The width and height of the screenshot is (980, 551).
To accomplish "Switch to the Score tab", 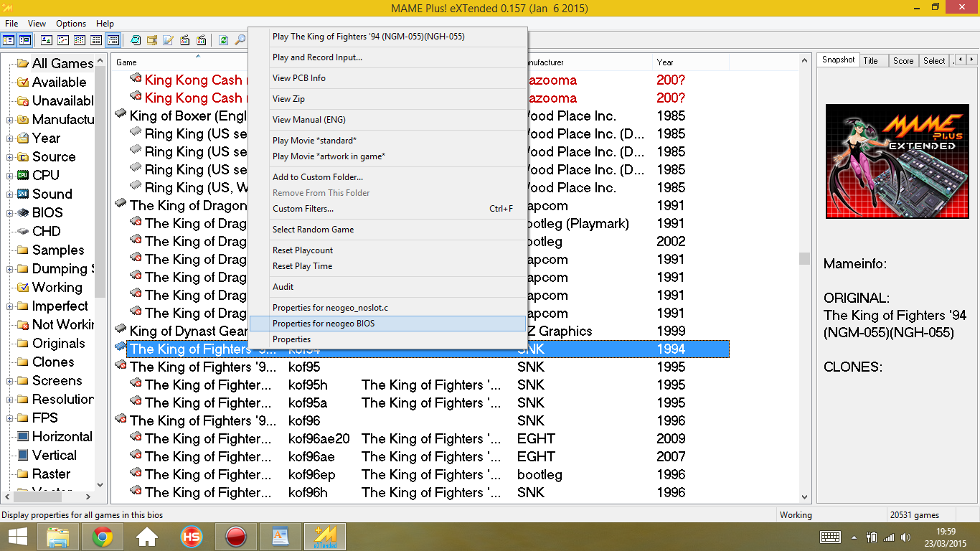I will 903,61.
